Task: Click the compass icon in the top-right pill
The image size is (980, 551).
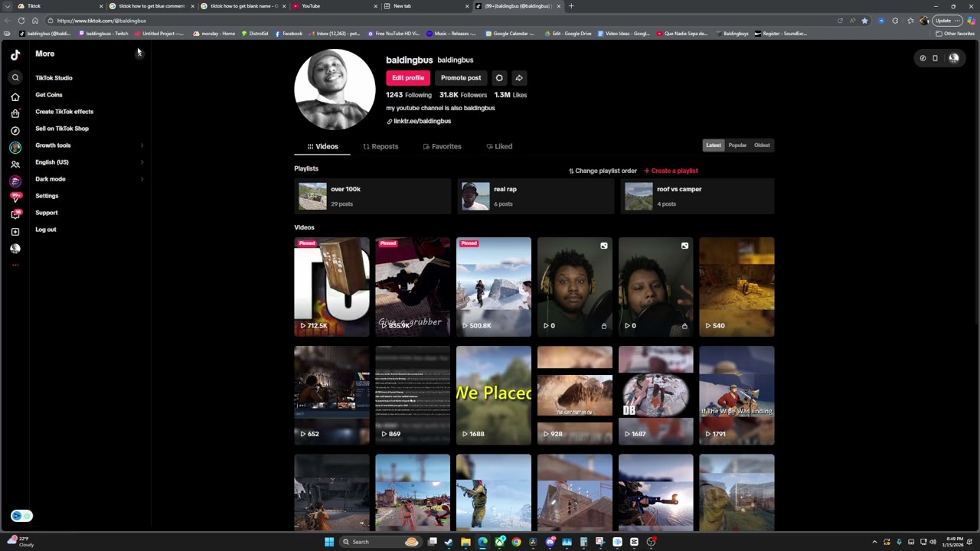Action: tap(923, 58)
